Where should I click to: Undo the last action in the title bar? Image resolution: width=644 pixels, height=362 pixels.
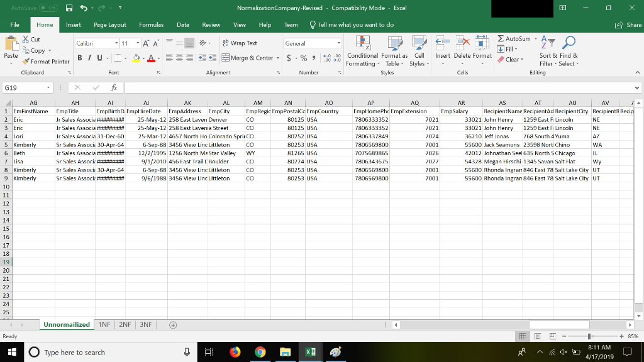84,8
